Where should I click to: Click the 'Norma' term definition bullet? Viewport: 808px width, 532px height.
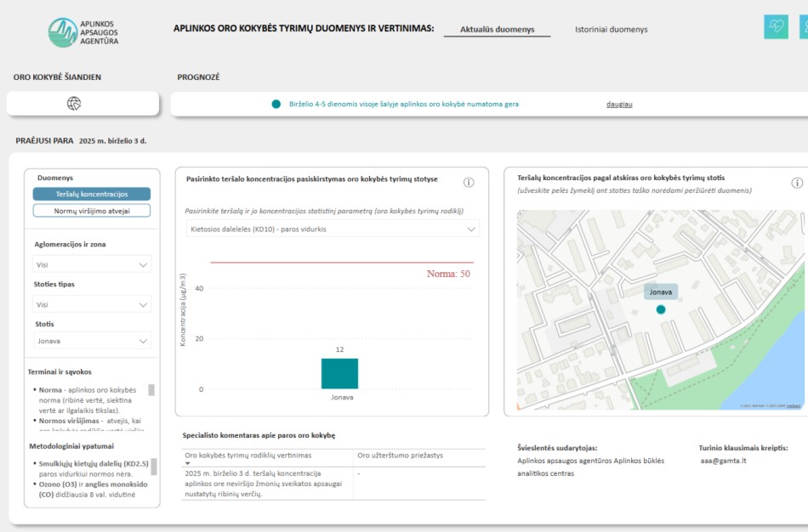(x=88, y=400)
